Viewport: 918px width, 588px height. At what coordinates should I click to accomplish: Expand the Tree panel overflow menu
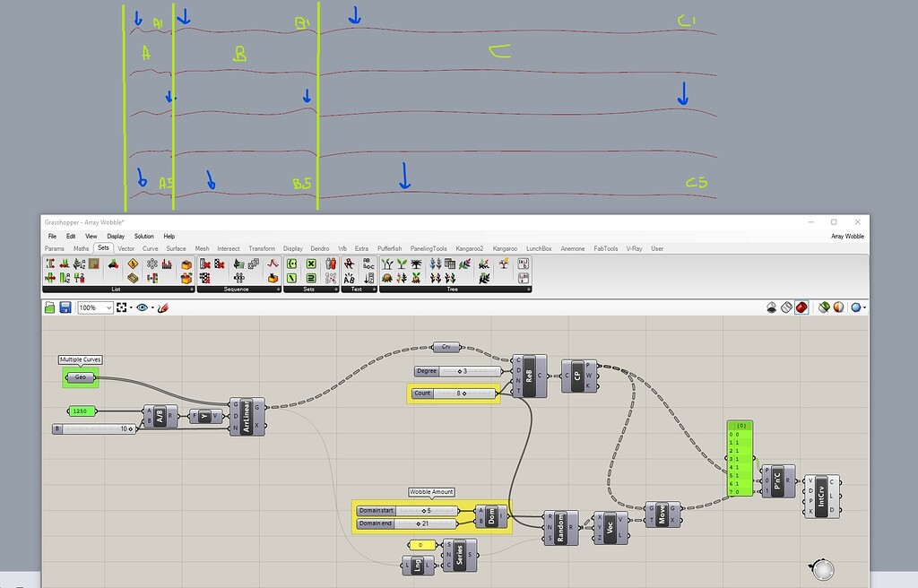529,289
